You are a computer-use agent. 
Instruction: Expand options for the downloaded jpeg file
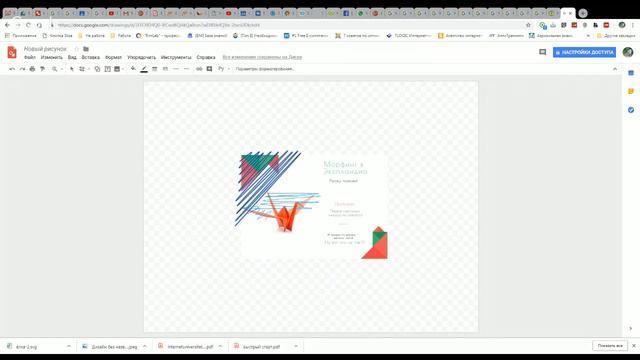coord(144,347)
